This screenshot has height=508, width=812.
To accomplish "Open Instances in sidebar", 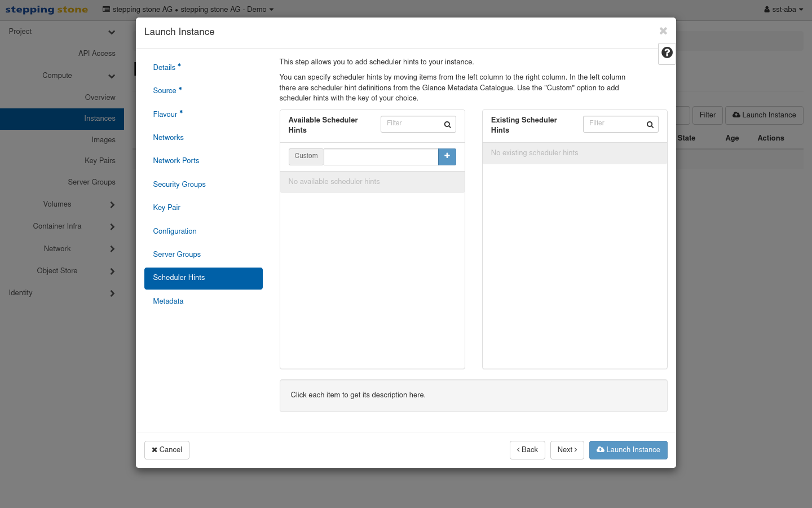I will click(62, 119).
